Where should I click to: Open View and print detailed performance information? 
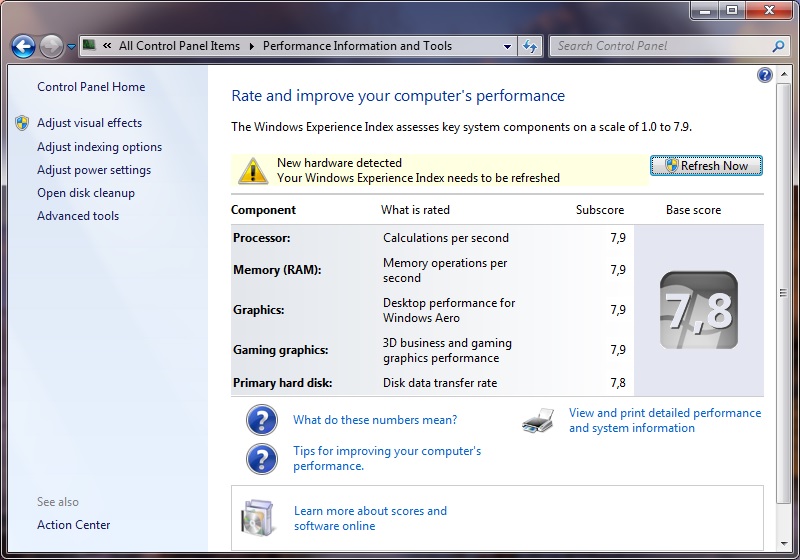(x=665, y=420)
